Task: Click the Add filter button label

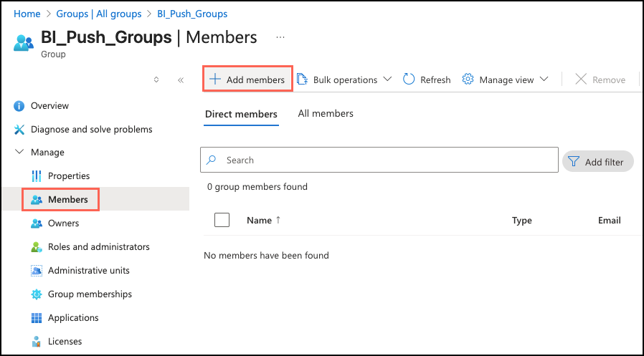Action: click(x=604, y=163)
